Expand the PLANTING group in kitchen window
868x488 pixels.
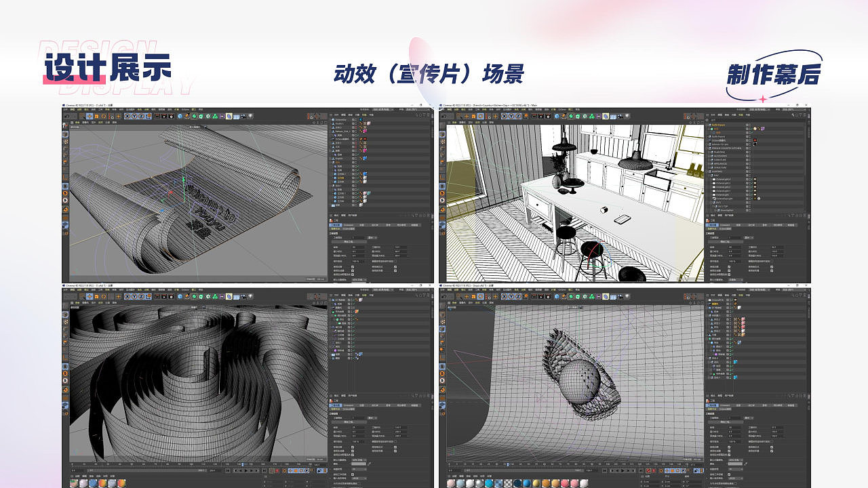(x=709, y=152)
